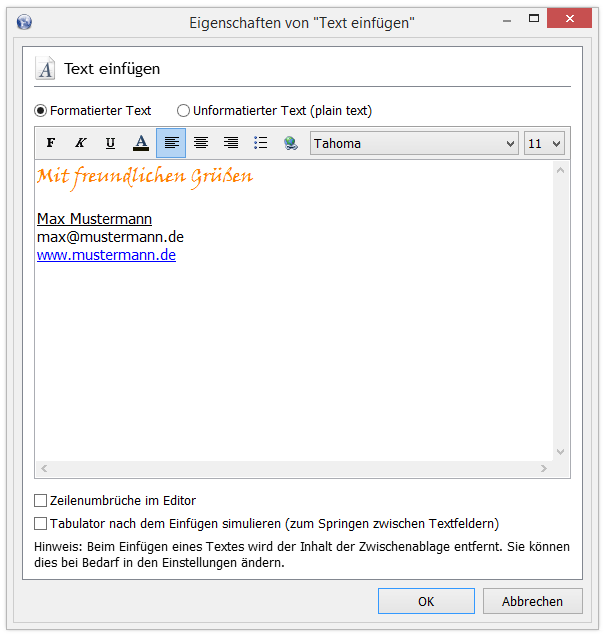Viewport: 606px width, 638px height.
Task: Close the Eigenschaften dialog window
Action: 569,18
